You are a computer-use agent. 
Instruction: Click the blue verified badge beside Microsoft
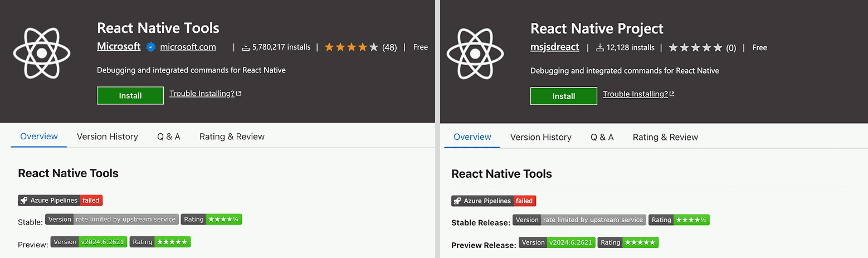point(150,47)
